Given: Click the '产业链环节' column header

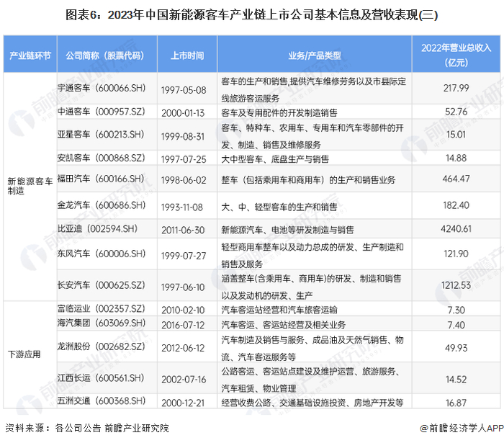Looking at the screenshot, I should point(30,55).
